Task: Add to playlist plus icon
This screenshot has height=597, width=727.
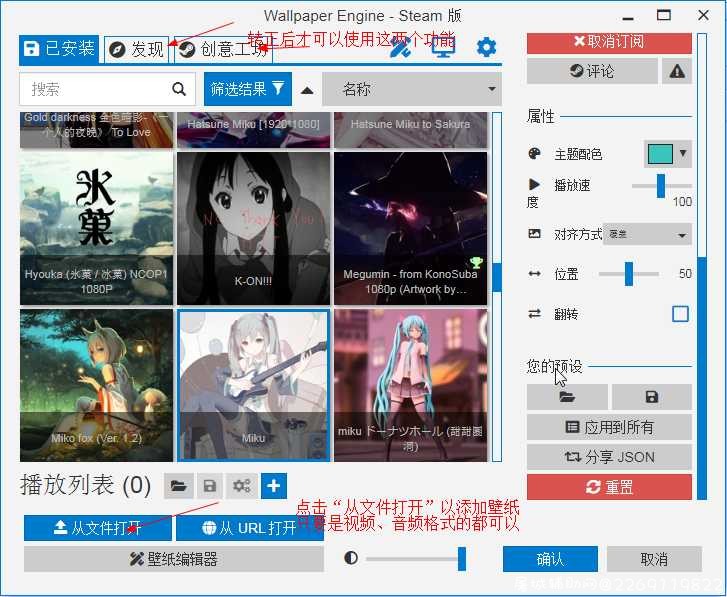Action: (274, 486)
